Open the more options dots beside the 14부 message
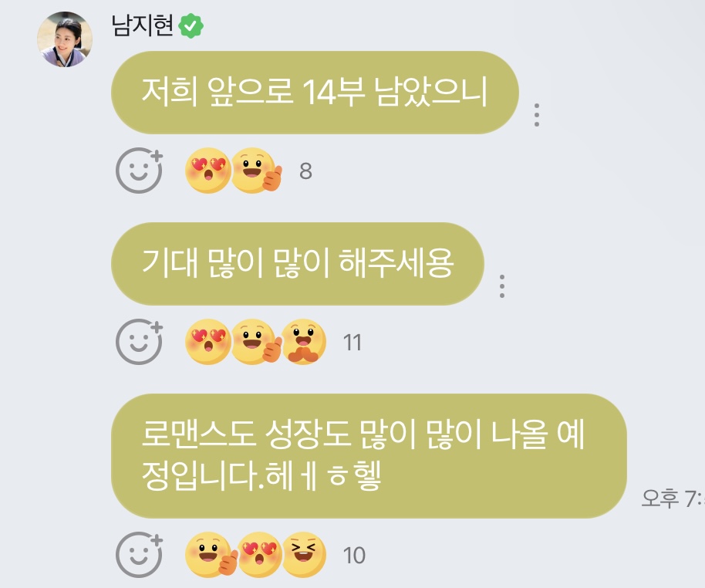This screenshot has height=588, width=705. (536, 115)
